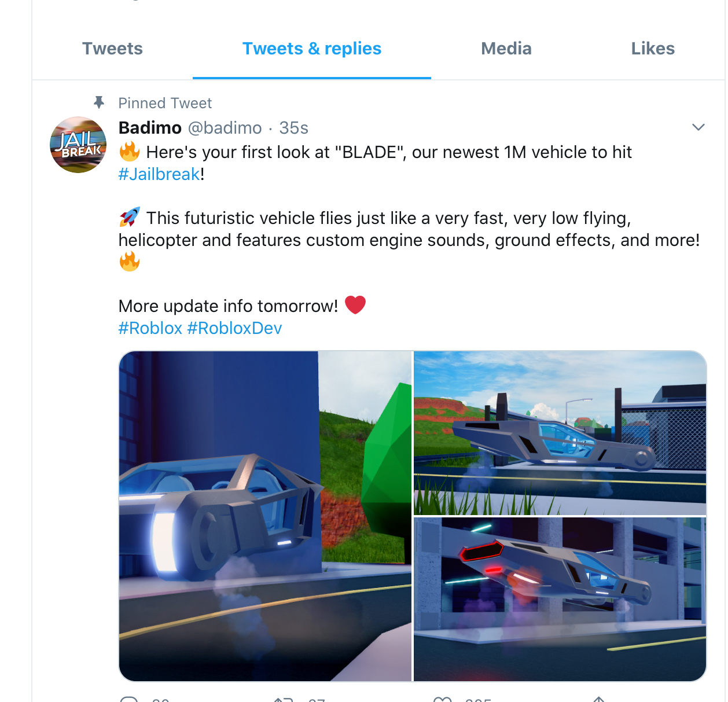The width and height of the screenshot is (728, 702).
Task: Open the Jailbreak profile avatar
Action: (78, 145)
